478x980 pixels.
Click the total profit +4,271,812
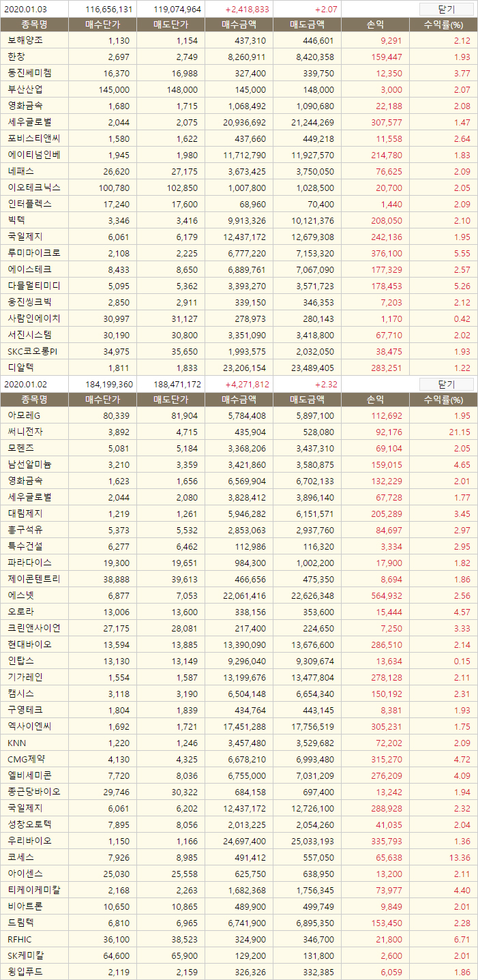tap(247, 385)
